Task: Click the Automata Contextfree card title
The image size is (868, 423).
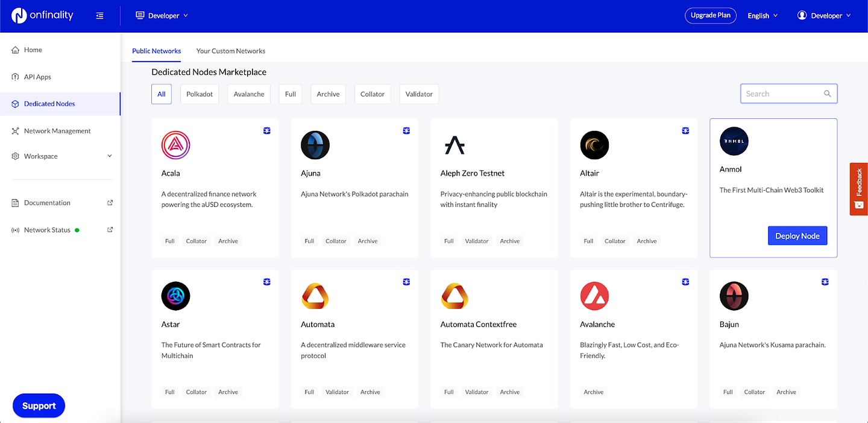Action: 479,324
